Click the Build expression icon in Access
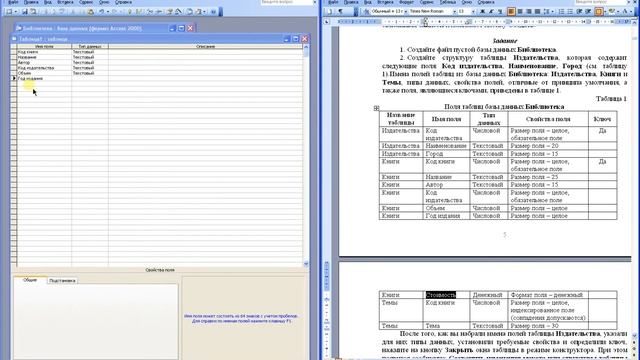640x360 pixels. point(178,12)
